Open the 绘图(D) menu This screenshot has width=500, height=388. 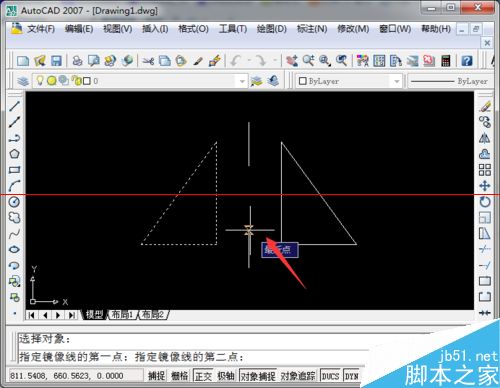point(271,29)
